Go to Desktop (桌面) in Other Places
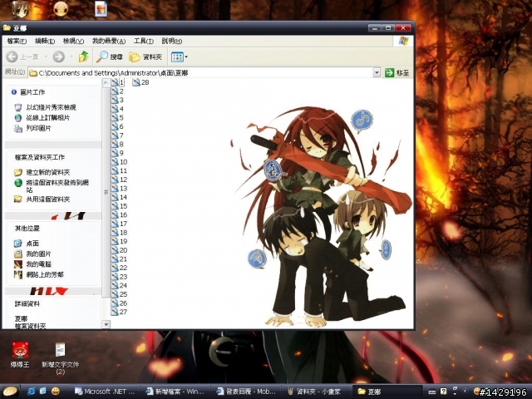532x399 pixels. click(x=32, y=244)
